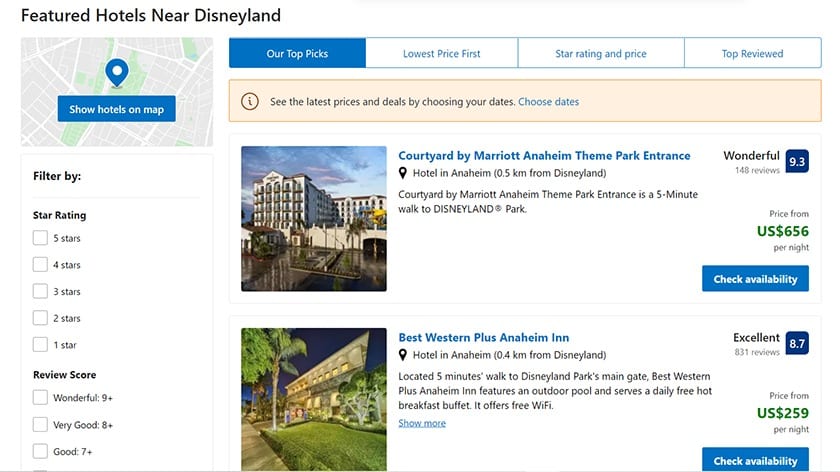Click the info icon in dates banner
840x472 pixels.
click(x=250, y=101)
